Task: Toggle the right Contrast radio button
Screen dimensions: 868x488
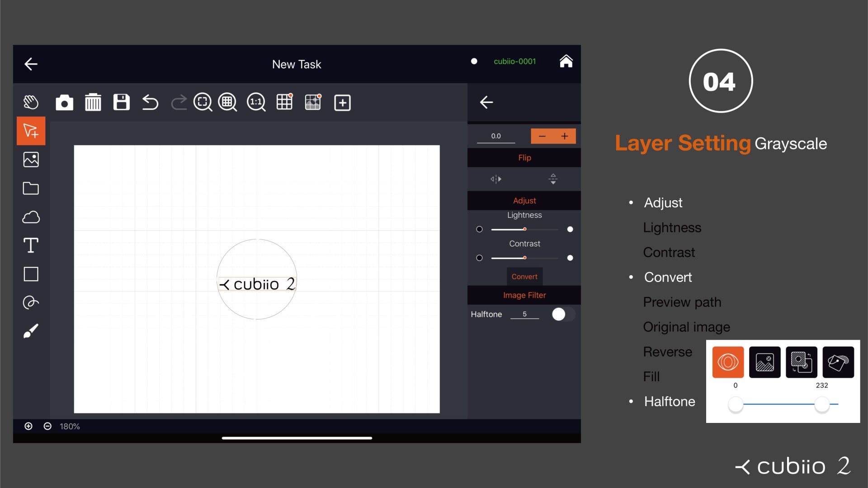Action: [570, 258]
